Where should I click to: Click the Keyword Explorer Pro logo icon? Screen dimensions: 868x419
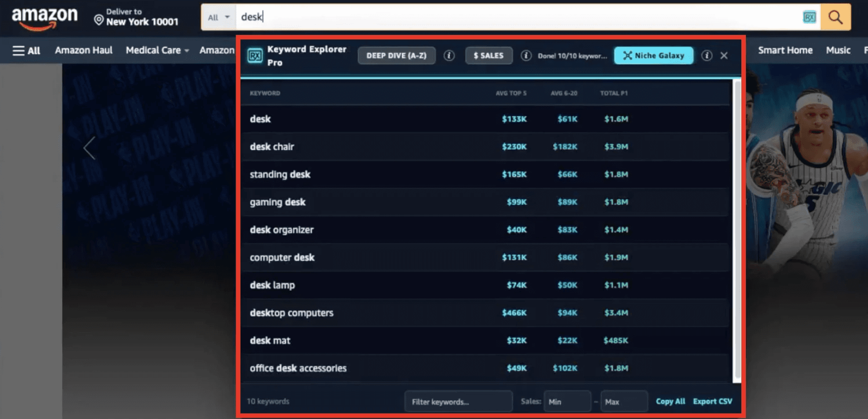255,56
